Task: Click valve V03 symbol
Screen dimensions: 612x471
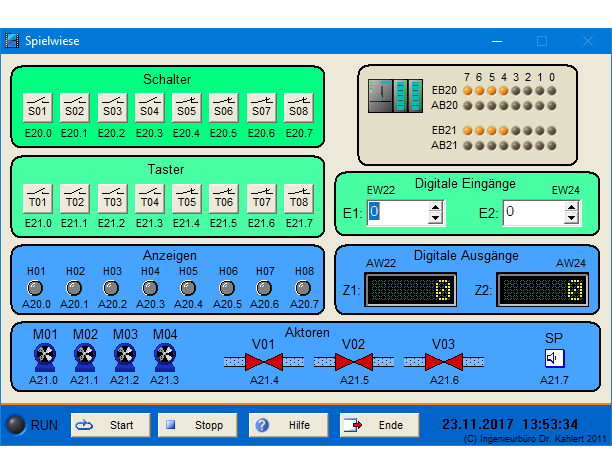Action: click(x=444, y=362)
